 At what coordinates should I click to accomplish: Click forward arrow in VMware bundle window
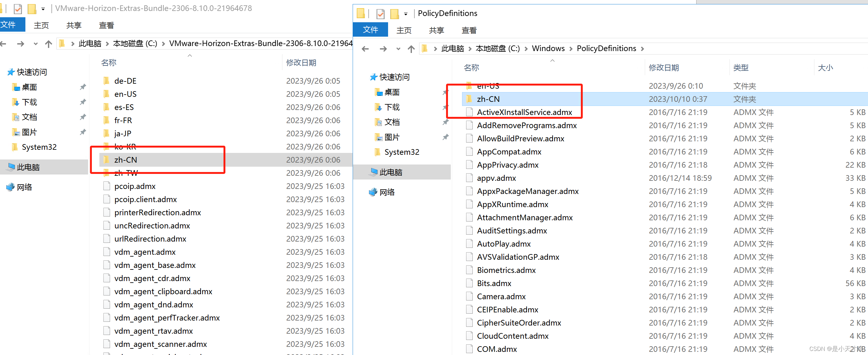tap(21, 44)
